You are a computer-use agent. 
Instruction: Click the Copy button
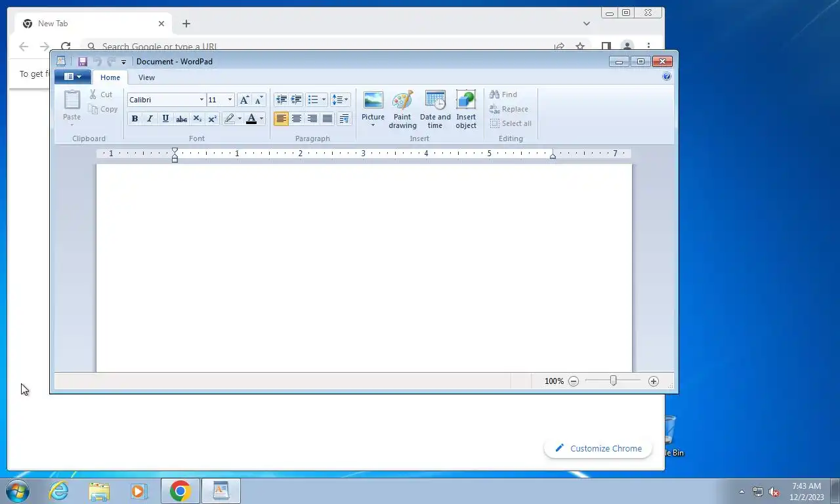(103, 109)
